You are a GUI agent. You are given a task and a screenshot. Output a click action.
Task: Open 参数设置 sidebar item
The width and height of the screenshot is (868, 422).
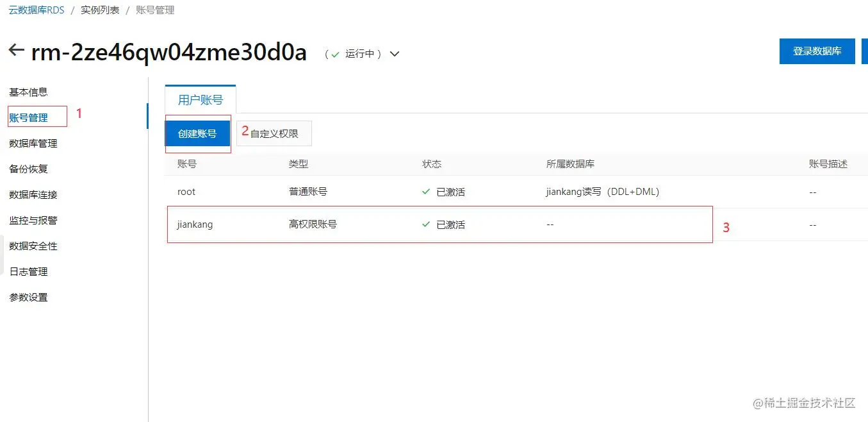tap(28, 297)
